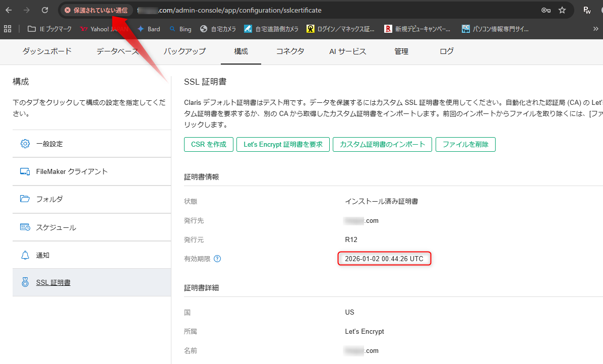The width and height of the screenshot is (603, 364).
Task: Open the apps grid in bookmarks bar
Action: click(x=8, y=29)
